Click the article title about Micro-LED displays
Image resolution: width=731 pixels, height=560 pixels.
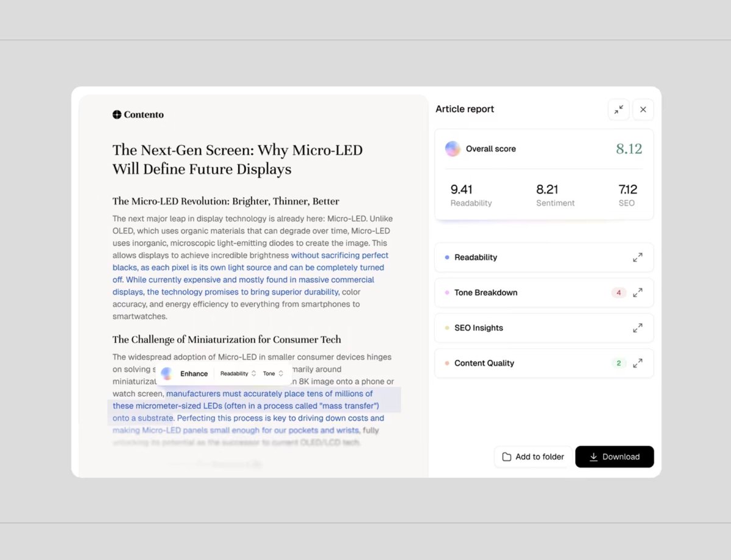click(x=238, y=159)
